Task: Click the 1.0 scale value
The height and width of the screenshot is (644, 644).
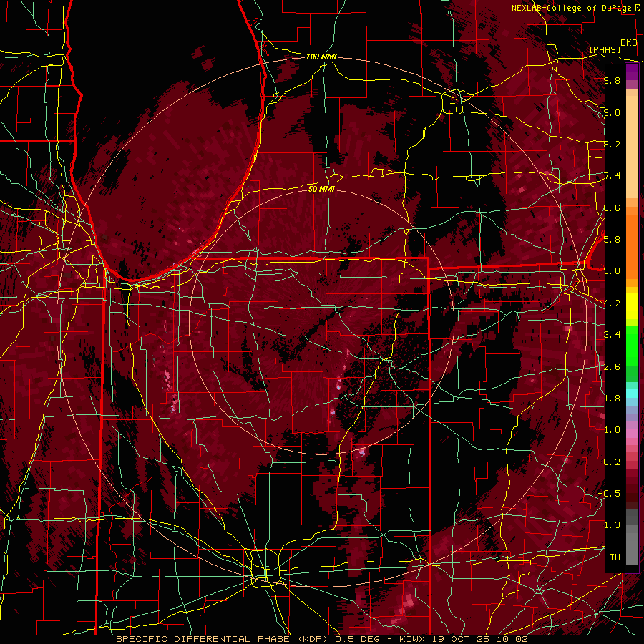Action: tap(612, 430)
